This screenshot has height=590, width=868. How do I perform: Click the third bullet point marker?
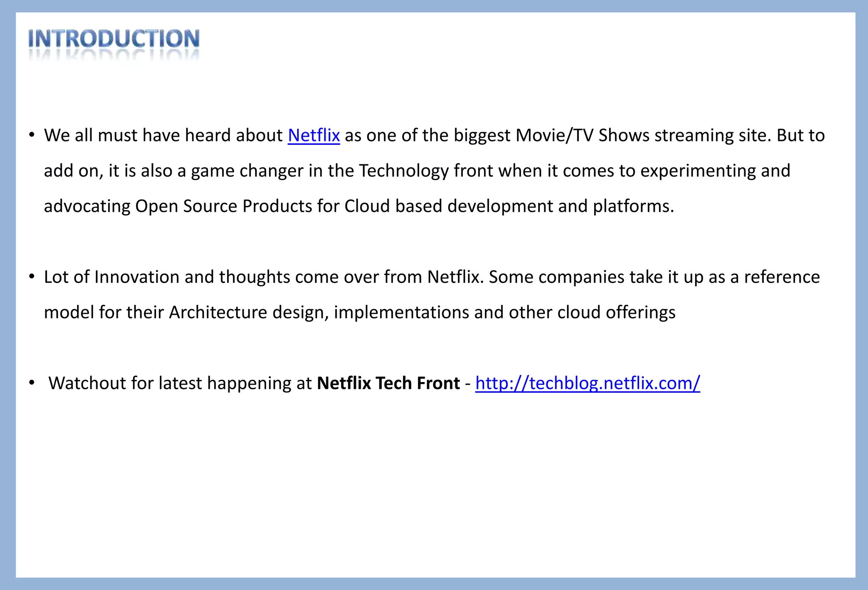click(32, 383)
